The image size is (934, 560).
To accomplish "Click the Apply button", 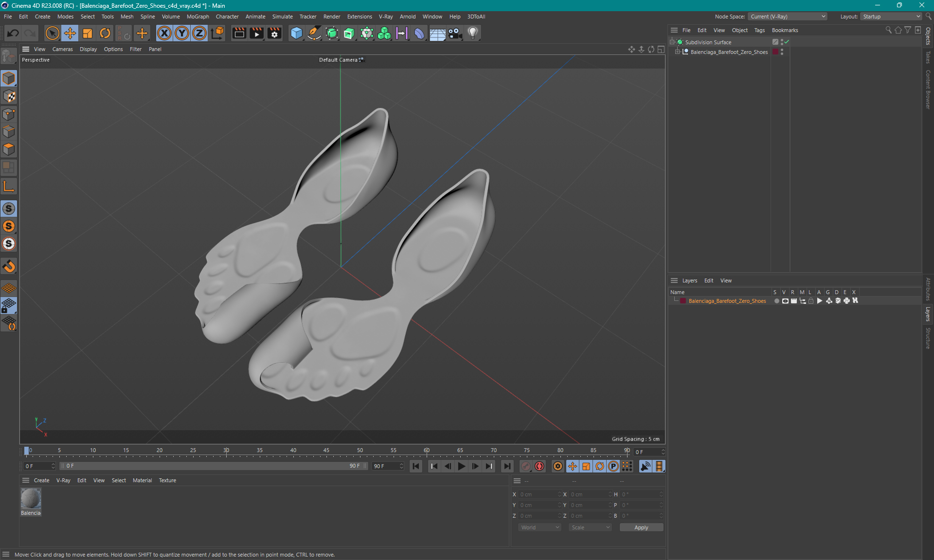I will tap(641, 527).
